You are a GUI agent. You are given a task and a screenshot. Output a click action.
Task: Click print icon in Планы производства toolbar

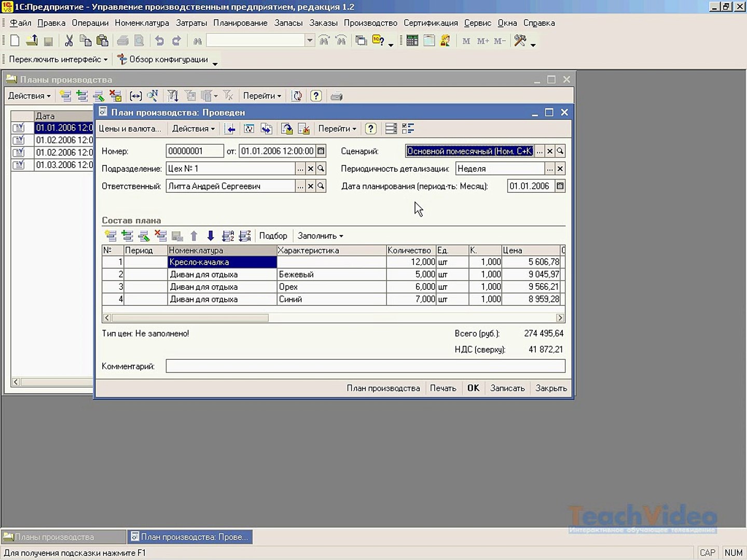(336, 96)
